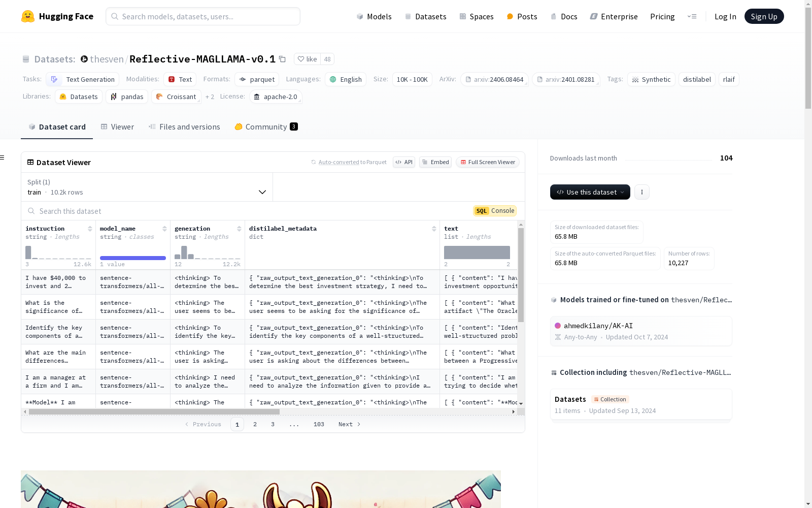Open the Community tab
Screen dimensions: 812x508
click(x=266, y=127)
